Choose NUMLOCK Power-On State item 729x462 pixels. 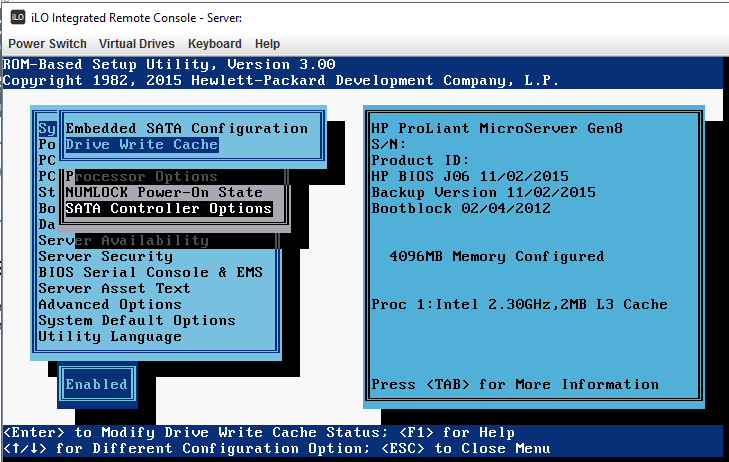[164, 192]
